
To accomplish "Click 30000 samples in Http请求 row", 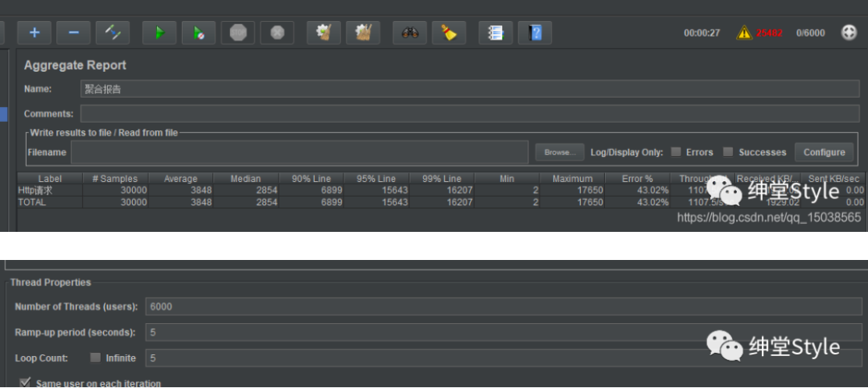I will tap(133, 190).
